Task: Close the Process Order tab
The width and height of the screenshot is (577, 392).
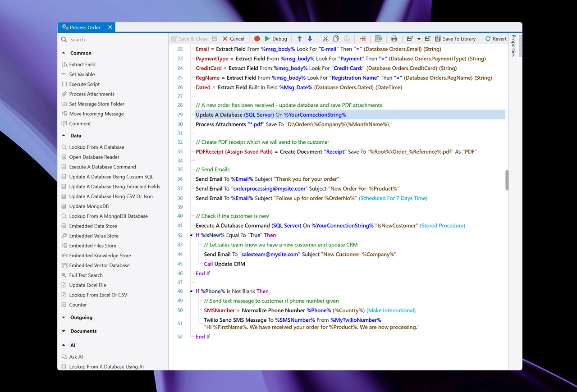Action: [x=110, y=27]
